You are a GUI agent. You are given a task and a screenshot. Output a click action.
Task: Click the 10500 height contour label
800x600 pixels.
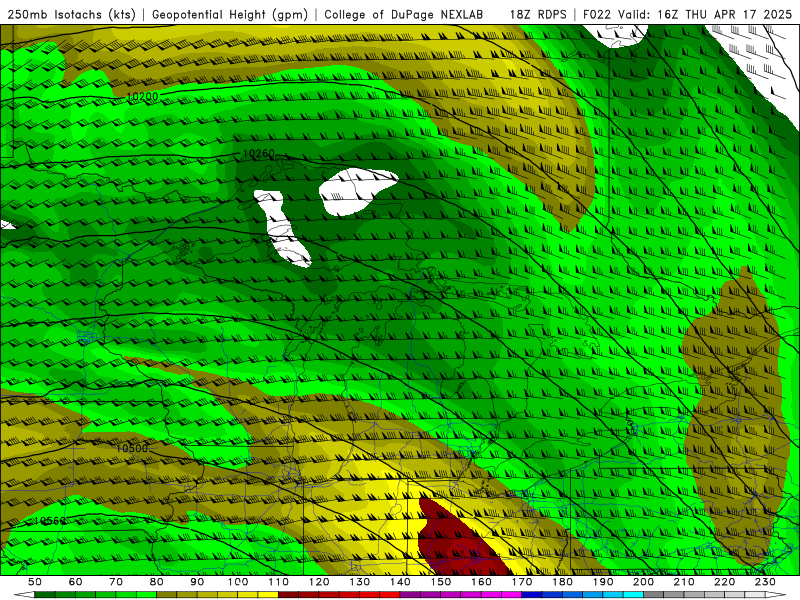[132, 448]
